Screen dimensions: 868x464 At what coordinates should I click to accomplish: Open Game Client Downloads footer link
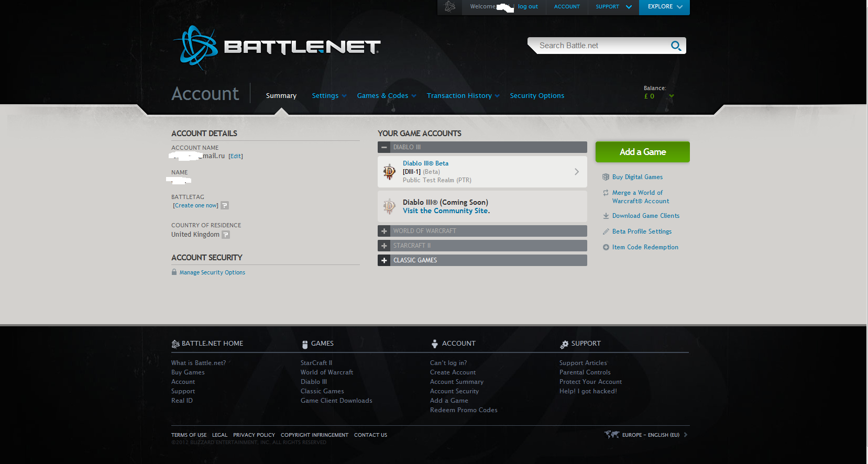click(x=336, y=401)
